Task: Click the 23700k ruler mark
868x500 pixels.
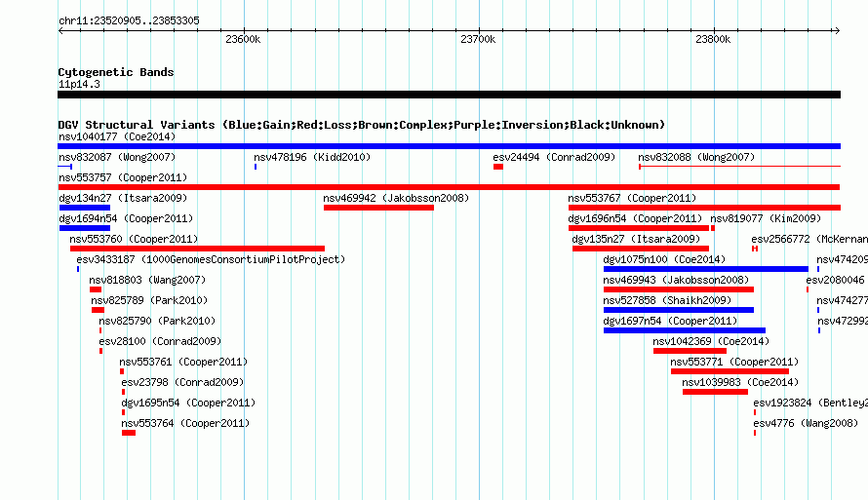Action: tap(478, 39)
